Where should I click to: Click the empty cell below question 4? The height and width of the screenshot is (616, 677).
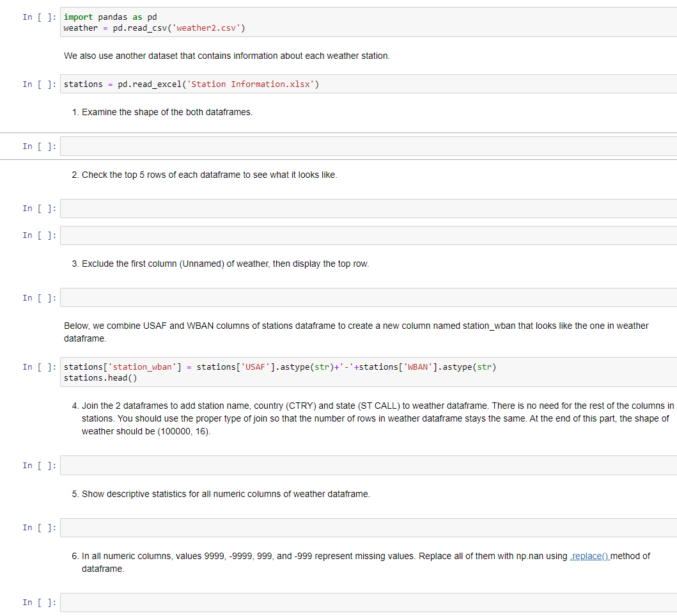click(320, 465)
